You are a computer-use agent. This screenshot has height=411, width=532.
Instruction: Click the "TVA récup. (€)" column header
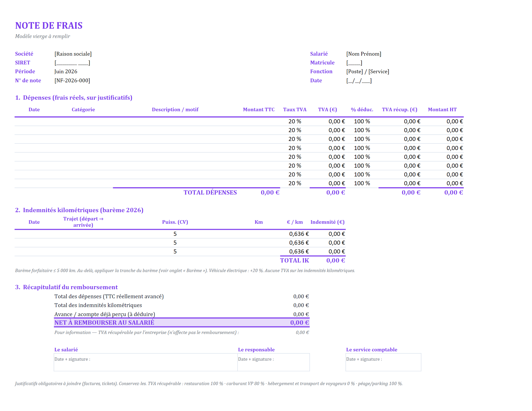[400, 109]
